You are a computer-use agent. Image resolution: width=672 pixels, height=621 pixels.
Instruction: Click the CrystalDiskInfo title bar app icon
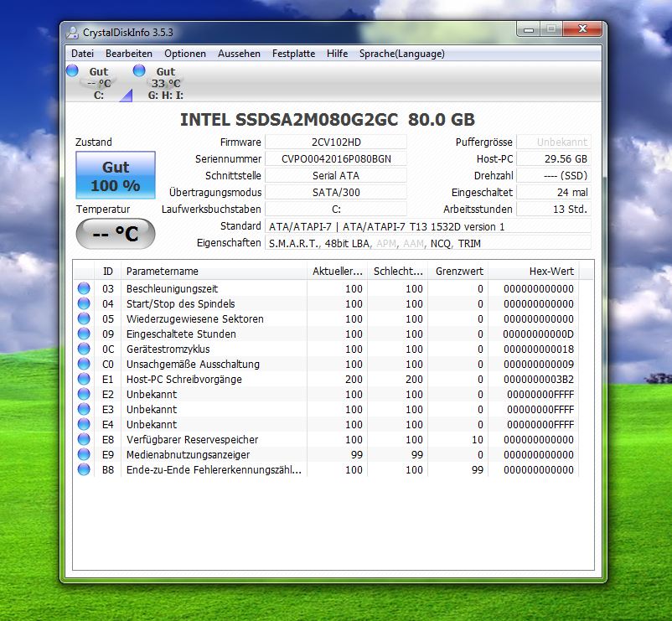pos(73,32)
